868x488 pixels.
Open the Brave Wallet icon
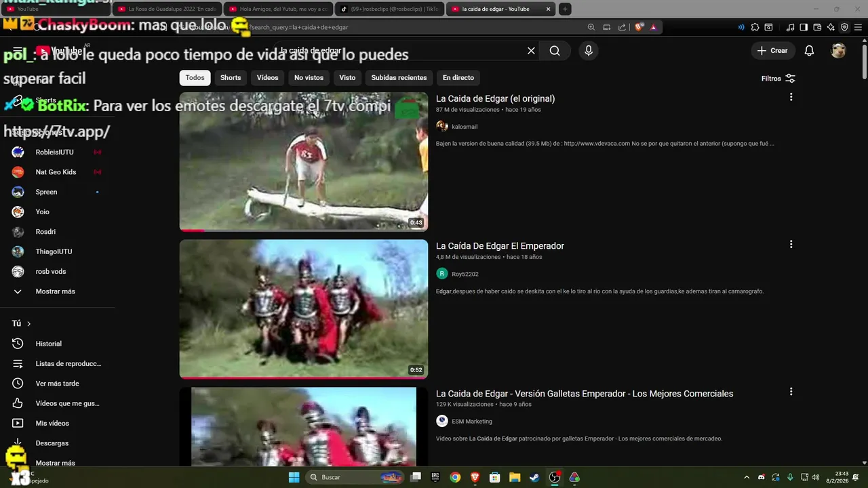(817, 27)
